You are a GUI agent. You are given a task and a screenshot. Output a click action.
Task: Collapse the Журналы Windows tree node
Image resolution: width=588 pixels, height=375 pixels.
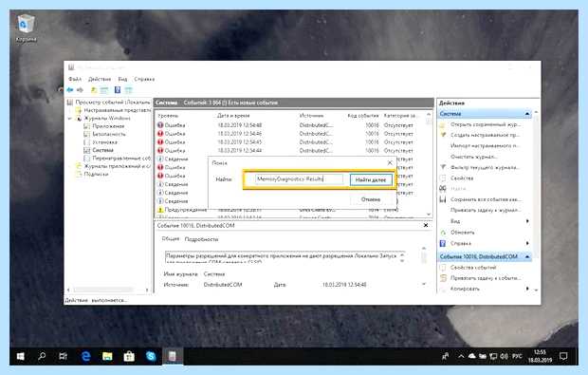pyautogui.click(x=70, y=119)
